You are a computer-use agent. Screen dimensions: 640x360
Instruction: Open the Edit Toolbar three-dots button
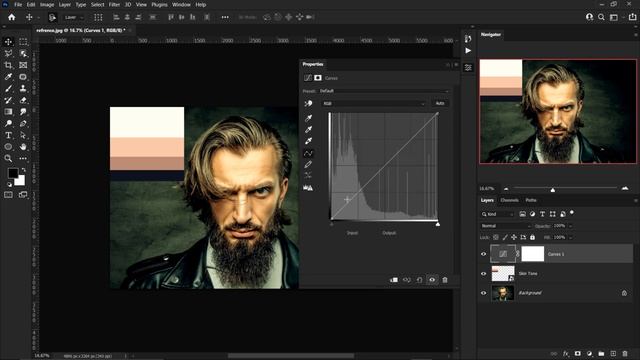click(x=23, y=158)
